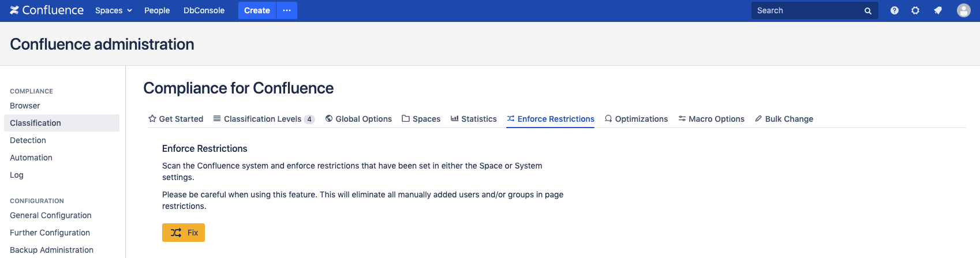Click the Confluence logo in header
The width and height of the screenshot is (980, 258).
(x=47, y=10)
